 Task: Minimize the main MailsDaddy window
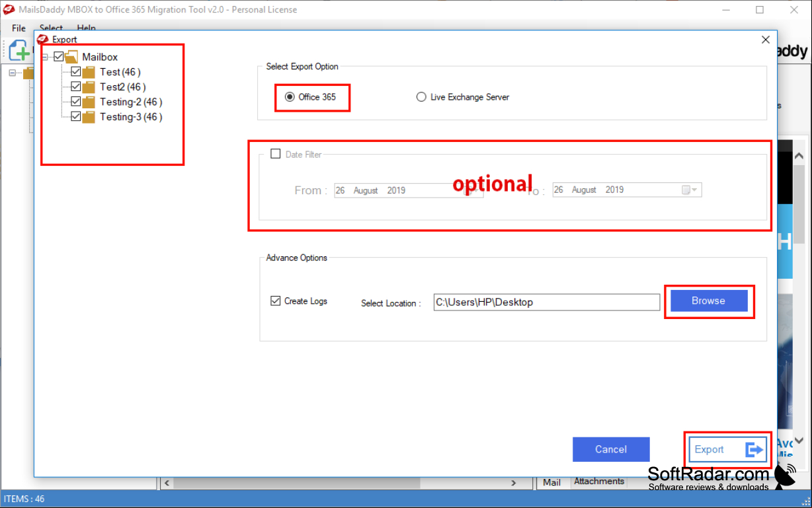point(727,10)
